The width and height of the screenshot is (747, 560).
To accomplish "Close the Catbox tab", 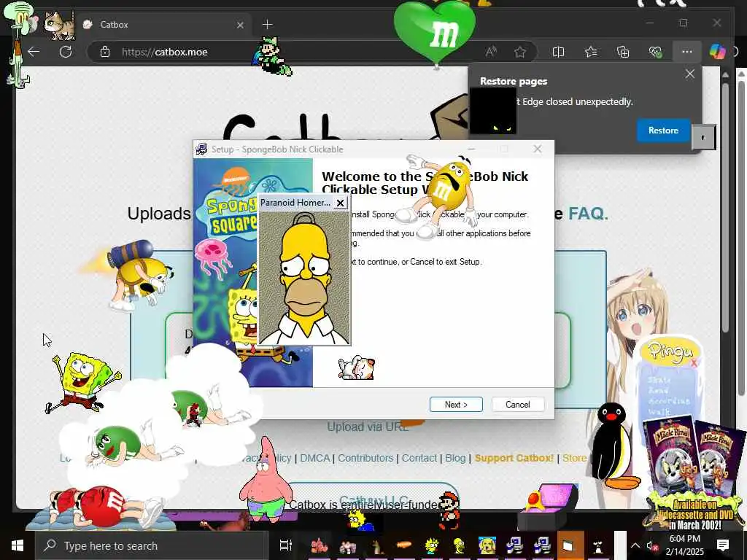I will point(240,25).
